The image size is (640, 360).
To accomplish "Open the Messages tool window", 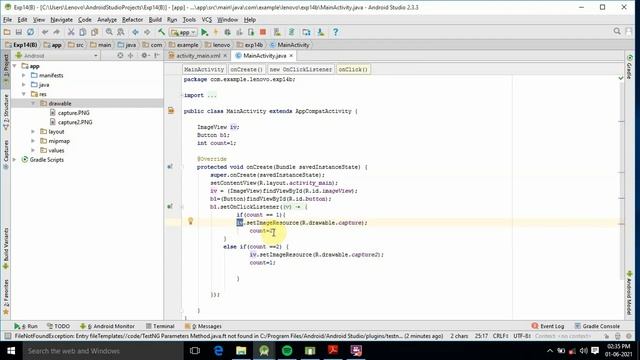I will coord(203,326).
